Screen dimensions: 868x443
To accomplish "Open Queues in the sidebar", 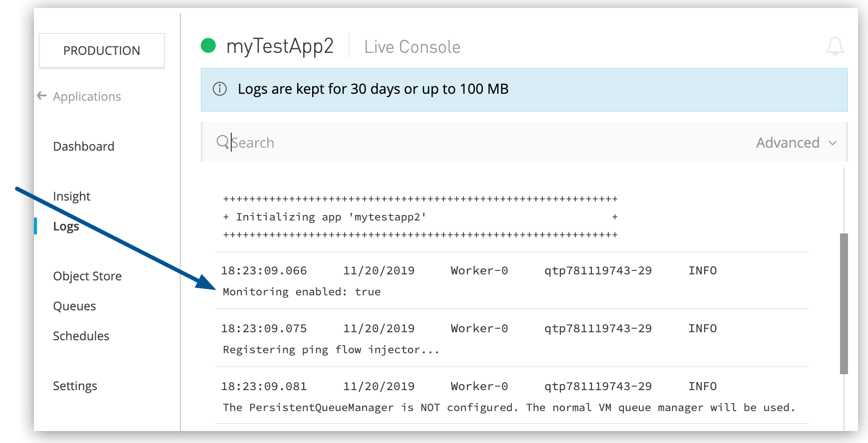I will 74,306.
